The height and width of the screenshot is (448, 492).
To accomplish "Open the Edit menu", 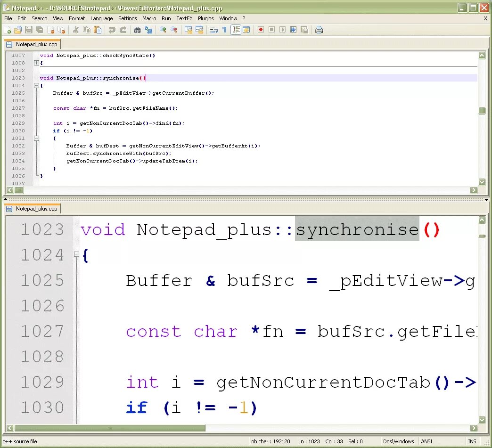I will point(22,18).
